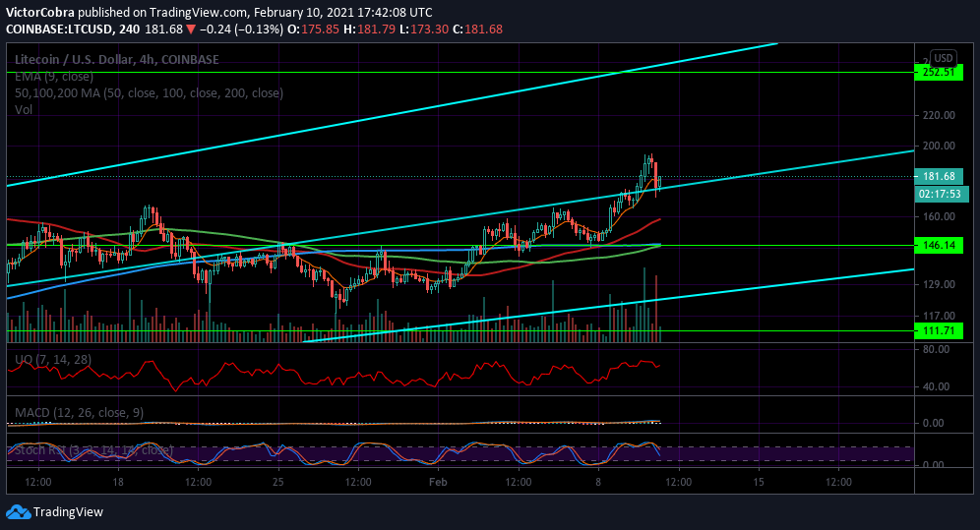Click the 117.00 price axis value

(939, 316)
